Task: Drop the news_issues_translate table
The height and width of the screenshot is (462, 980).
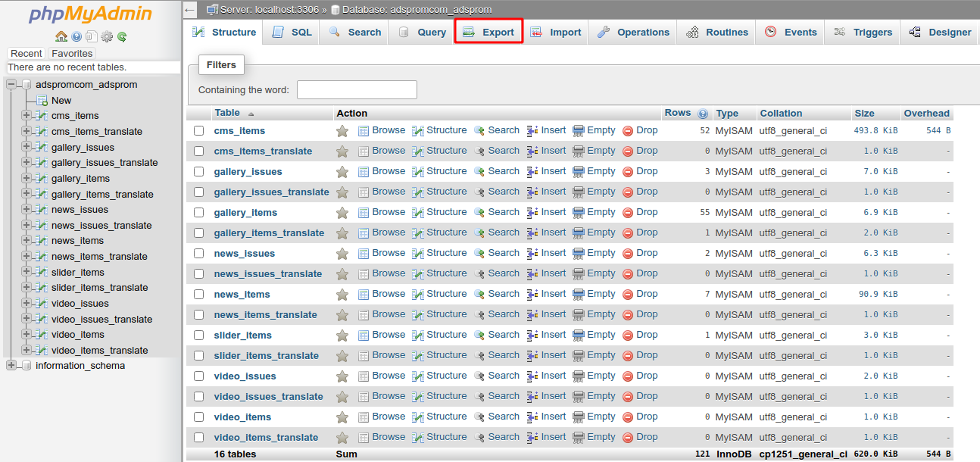Action: pyautogui.click(x=640, y=273)
